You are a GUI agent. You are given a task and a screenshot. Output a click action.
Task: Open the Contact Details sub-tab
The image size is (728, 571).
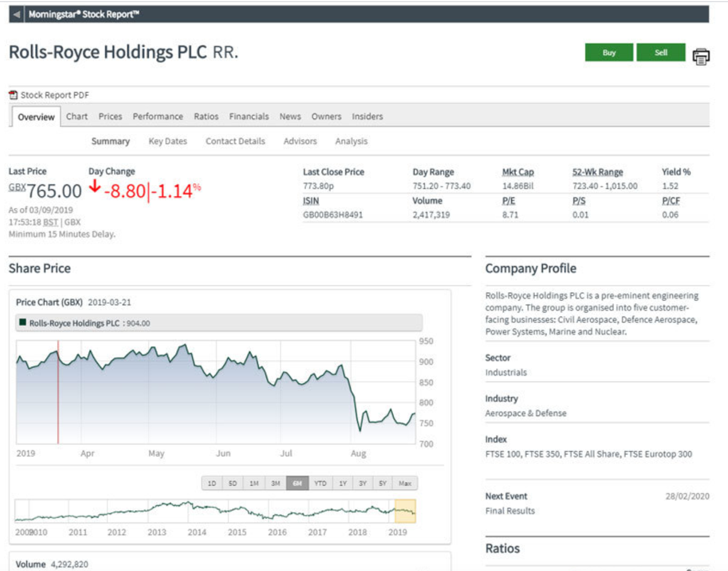pos(235,141)
